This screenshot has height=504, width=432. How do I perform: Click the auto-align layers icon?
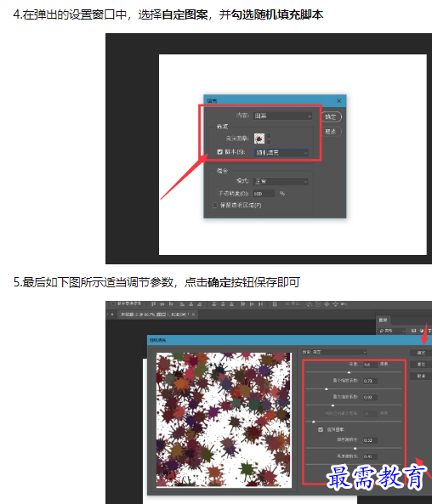click(275, 303)
